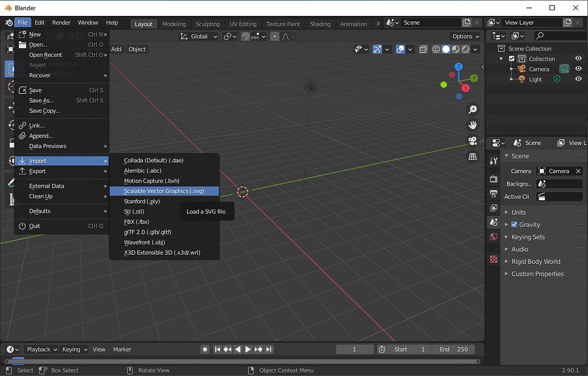Screen dimensions: 588x376
Task: Open the Options menu in viewport header
Action: 464,36
